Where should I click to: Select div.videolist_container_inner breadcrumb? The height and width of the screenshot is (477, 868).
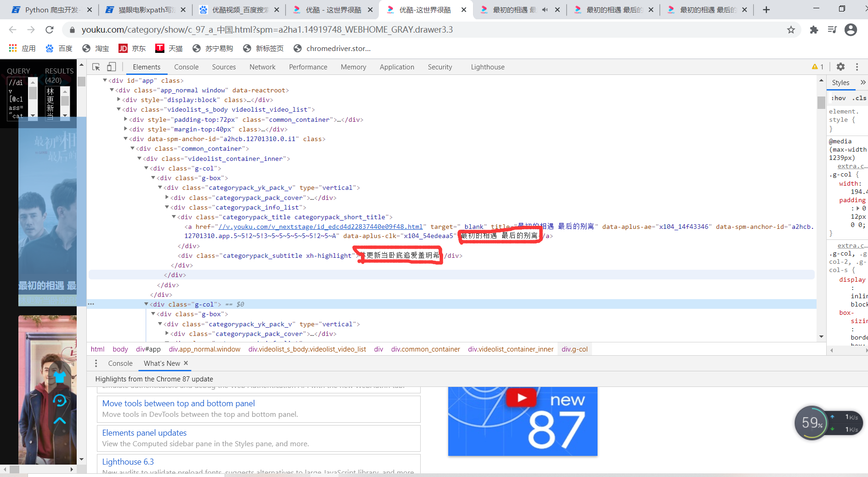pos(511,349)
